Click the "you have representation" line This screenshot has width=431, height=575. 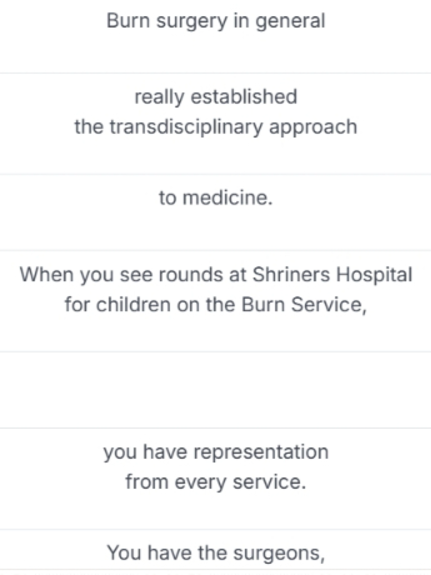(x=216, y=452)
